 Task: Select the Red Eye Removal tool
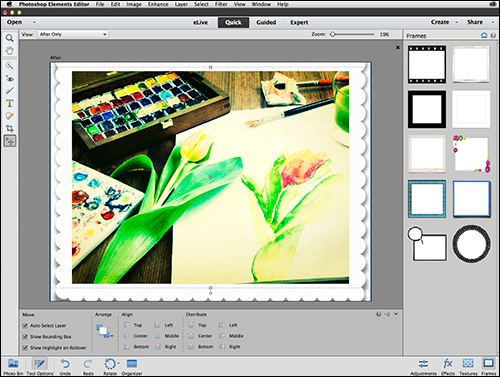tap(10, 79)
